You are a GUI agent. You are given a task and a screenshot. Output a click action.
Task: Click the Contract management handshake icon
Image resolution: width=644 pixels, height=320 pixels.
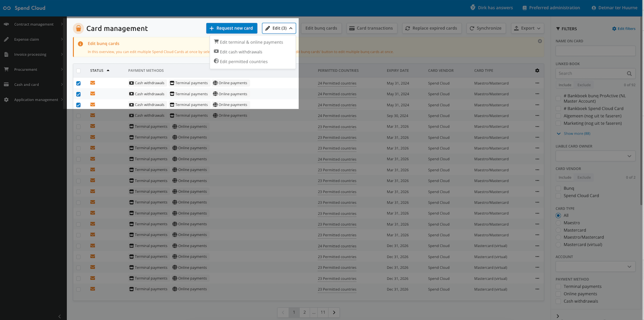[6, 24]
